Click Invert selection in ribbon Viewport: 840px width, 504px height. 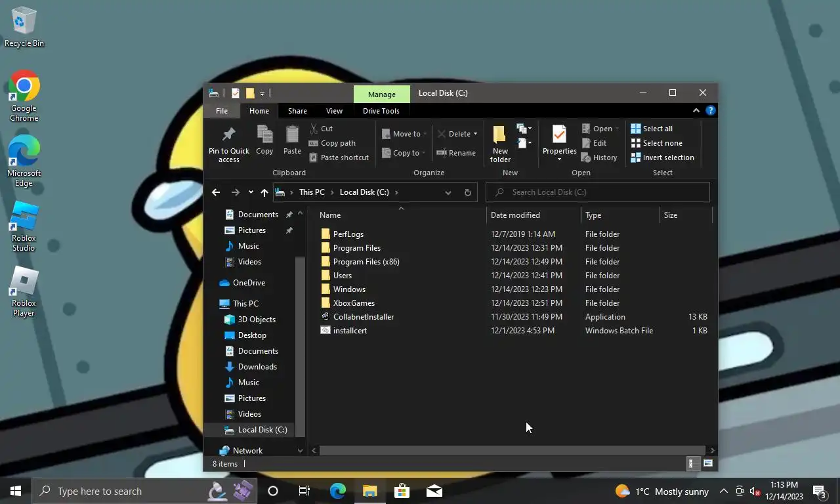(662, 157)
